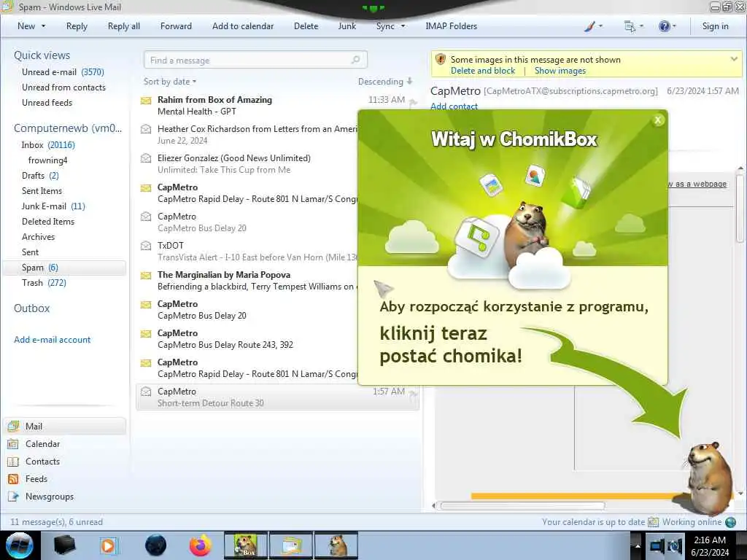Click Delete in toolbar
This screenshot has width=747, height=560.
[306, 26]
